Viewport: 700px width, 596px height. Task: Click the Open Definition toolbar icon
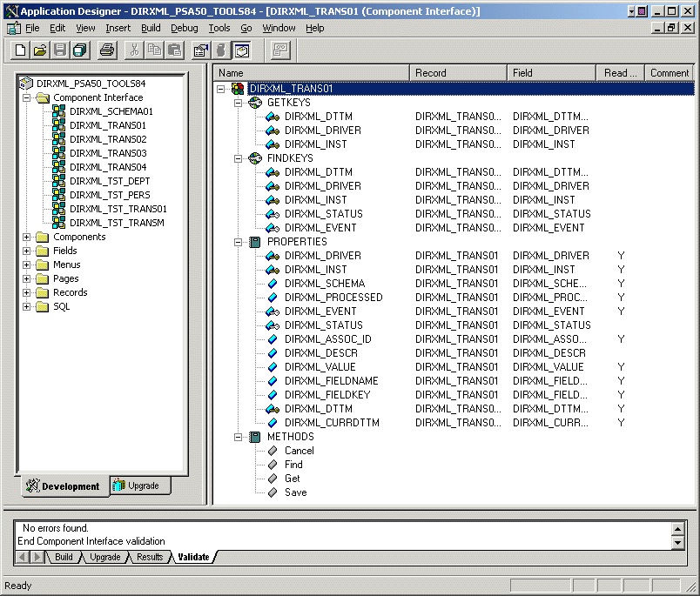(x=40, y=50)
